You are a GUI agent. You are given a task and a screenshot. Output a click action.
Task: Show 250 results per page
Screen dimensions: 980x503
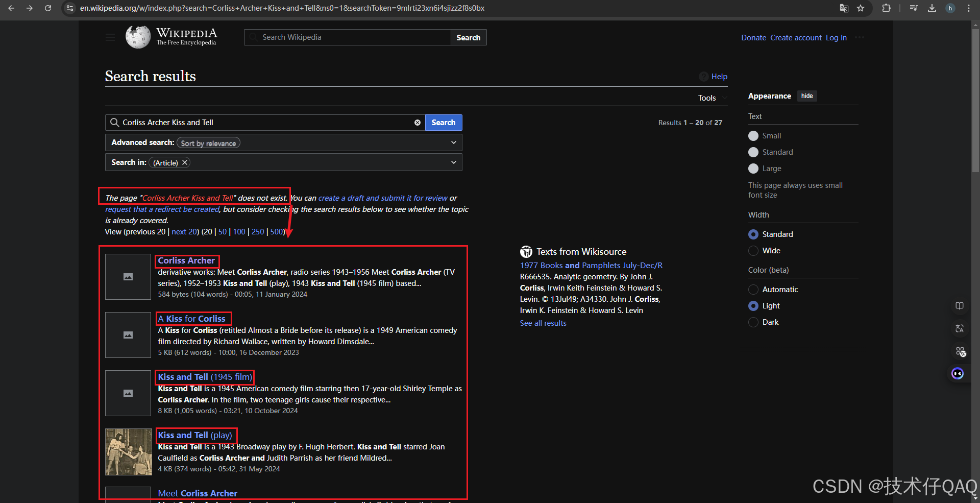(258, 232)
